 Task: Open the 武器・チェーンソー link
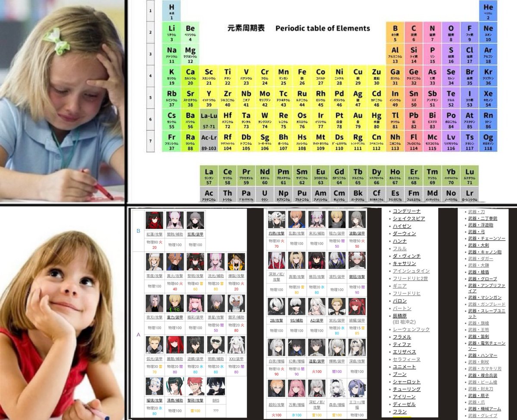[x=486, y=238]
